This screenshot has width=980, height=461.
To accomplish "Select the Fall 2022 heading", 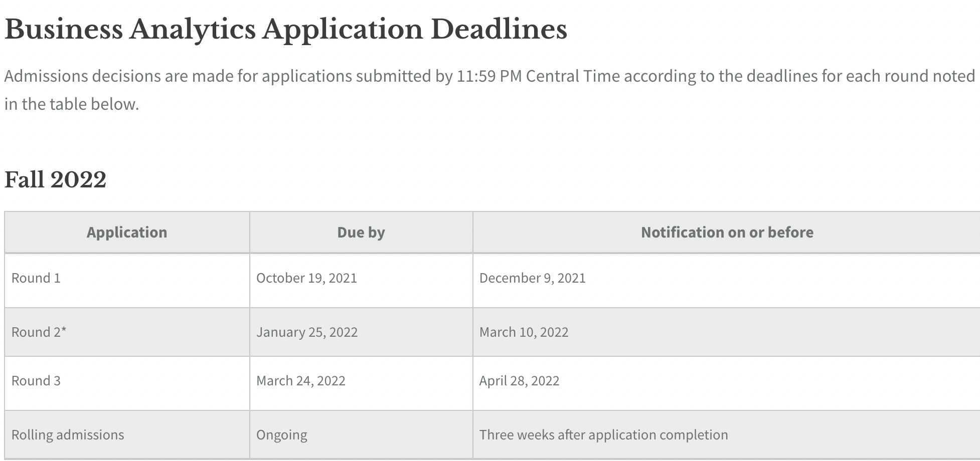I will (55, 179).
